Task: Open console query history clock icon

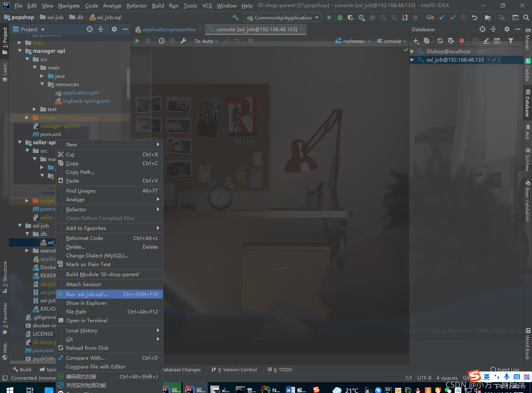Action: (162, 41)
